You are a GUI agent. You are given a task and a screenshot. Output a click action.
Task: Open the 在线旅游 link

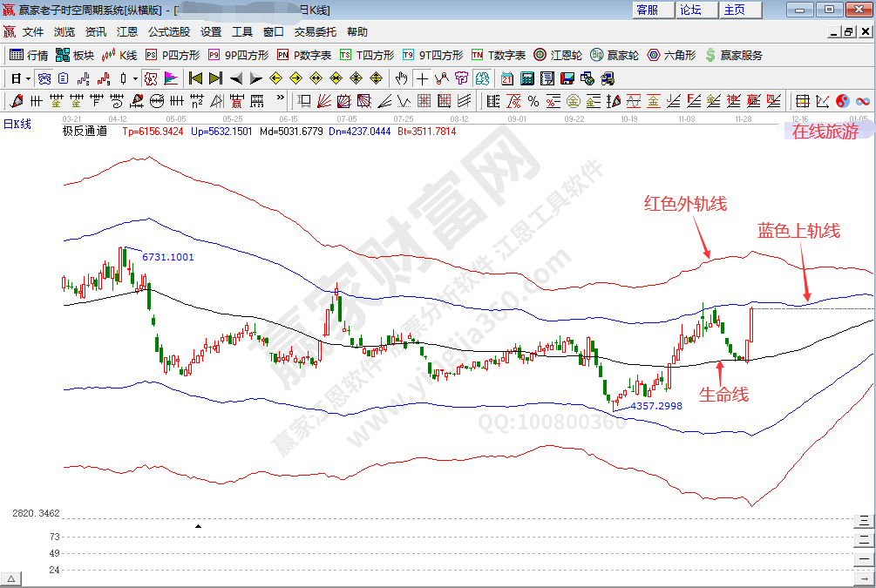click(x=825, y=132)
